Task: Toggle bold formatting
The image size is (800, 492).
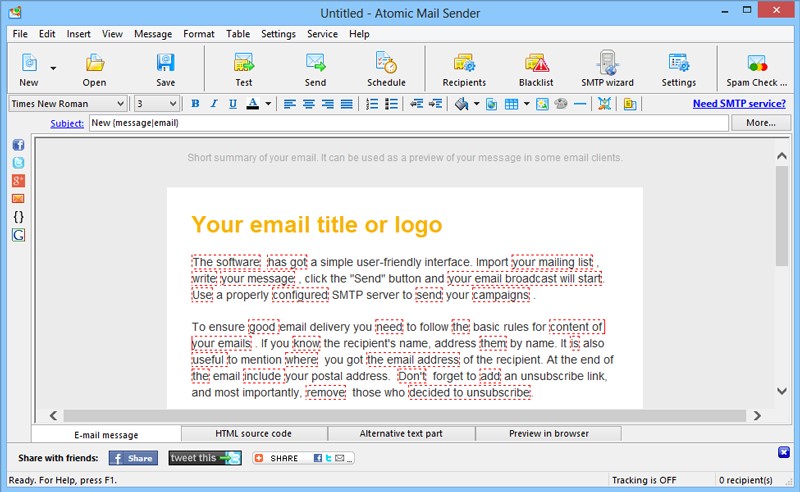Action: tap(195, 104)
